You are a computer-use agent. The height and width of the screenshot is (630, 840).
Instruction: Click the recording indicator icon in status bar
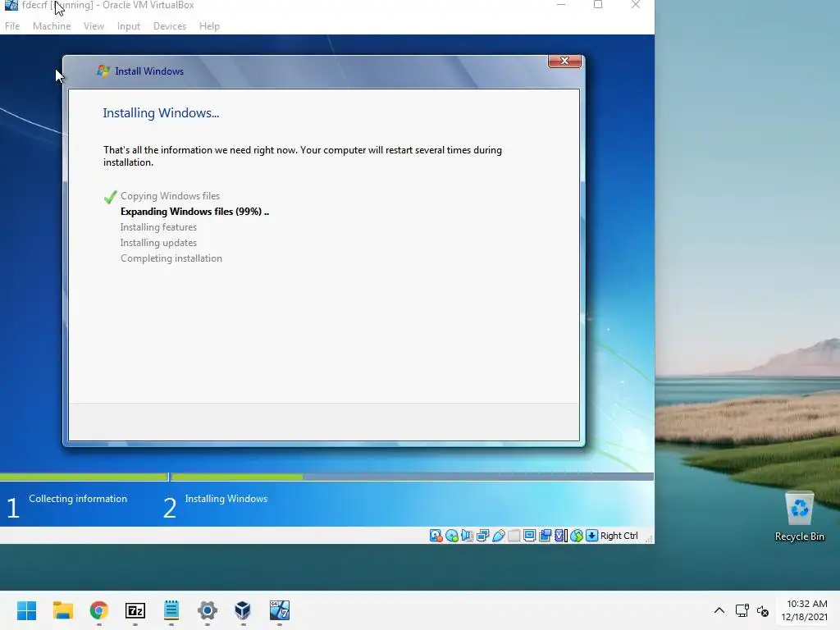(545, 536)
